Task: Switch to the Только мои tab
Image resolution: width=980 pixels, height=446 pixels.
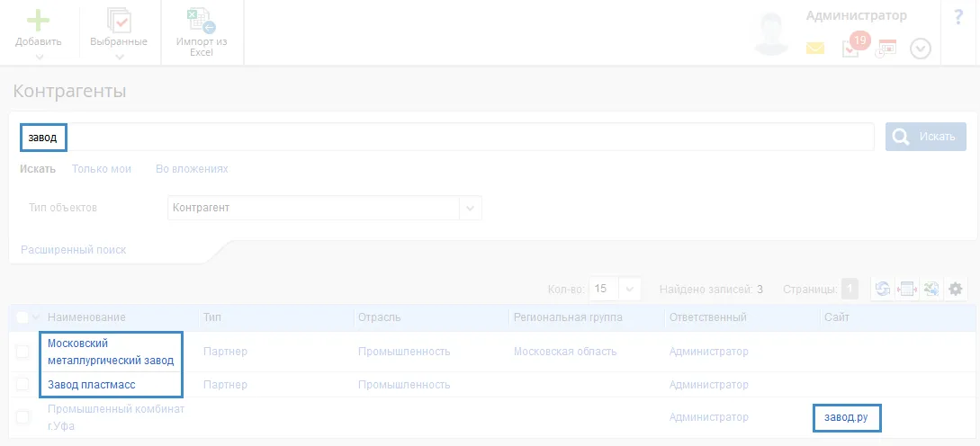Action: pyautogui.click(x=102, y=169)
